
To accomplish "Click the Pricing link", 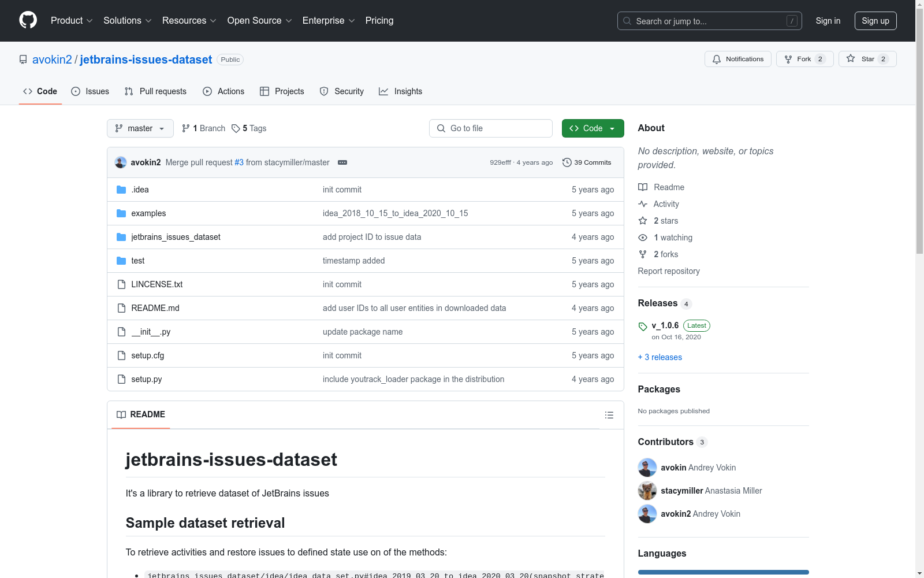I will 379,21.
